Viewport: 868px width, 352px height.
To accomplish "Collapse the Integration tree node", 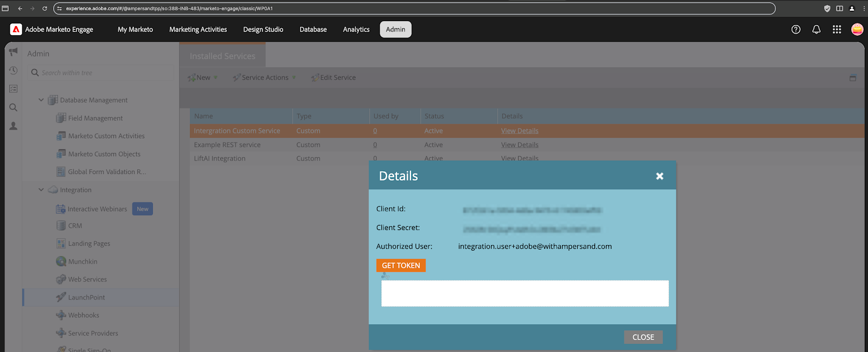I will [x=41, y=190].
